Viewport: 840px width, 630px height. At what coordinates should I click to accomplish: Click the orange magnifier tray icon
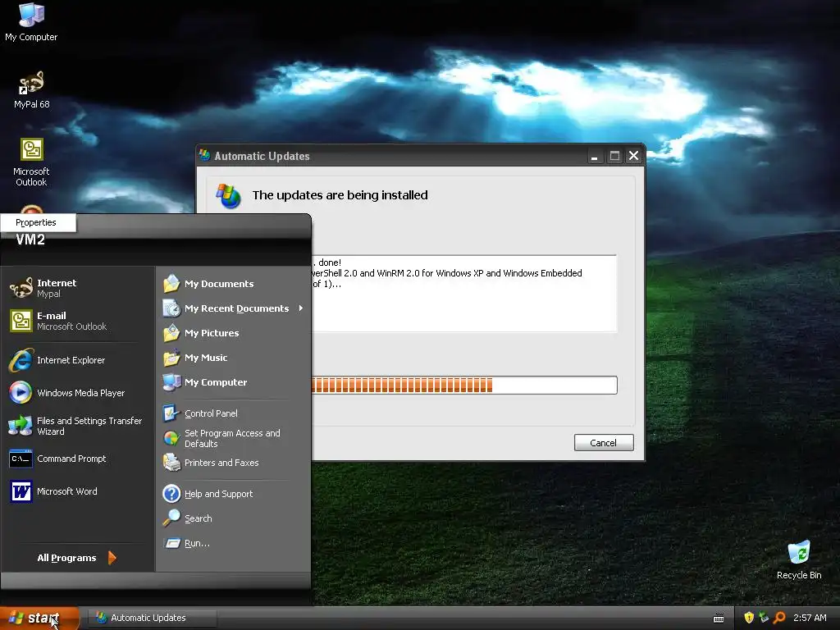pyautogui.click(x=779, y=618)
